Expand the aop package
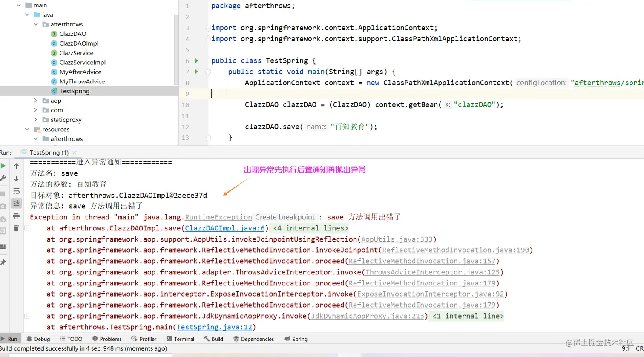Viewport: 644px width, 357px height. click(36, 101)
